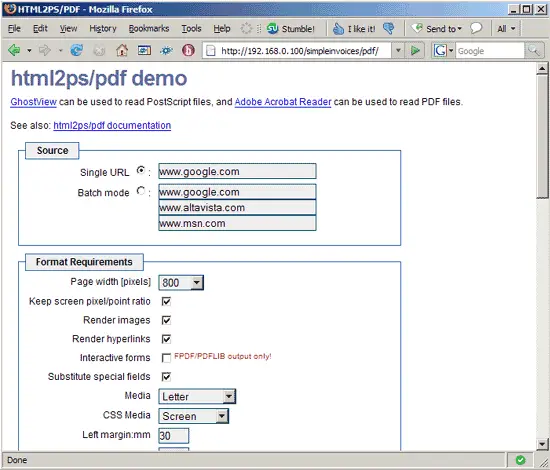This screenshot has width=550, height=470.
Task: Open the GhostView link
Action: click(33, 102)
